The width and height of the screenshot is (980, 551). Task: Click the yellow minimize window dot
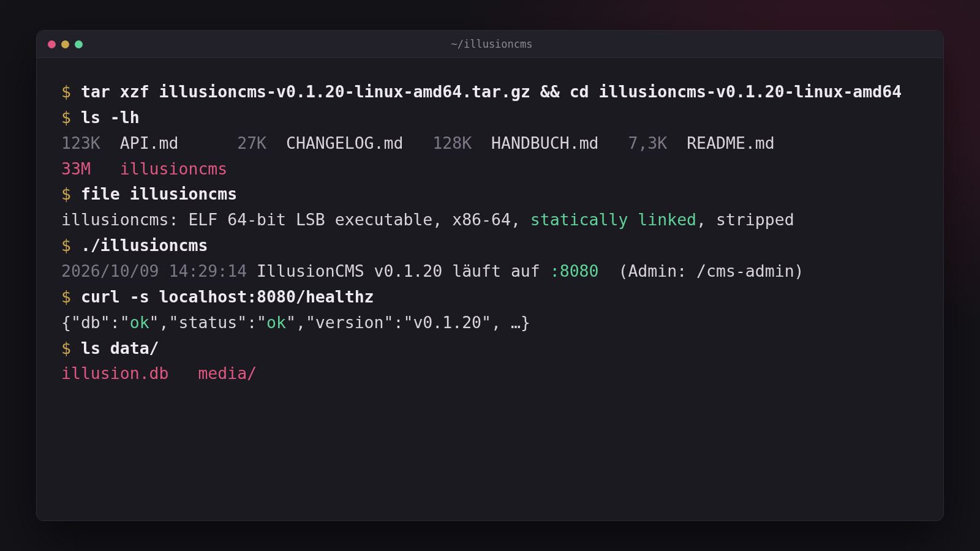point(65,44)
